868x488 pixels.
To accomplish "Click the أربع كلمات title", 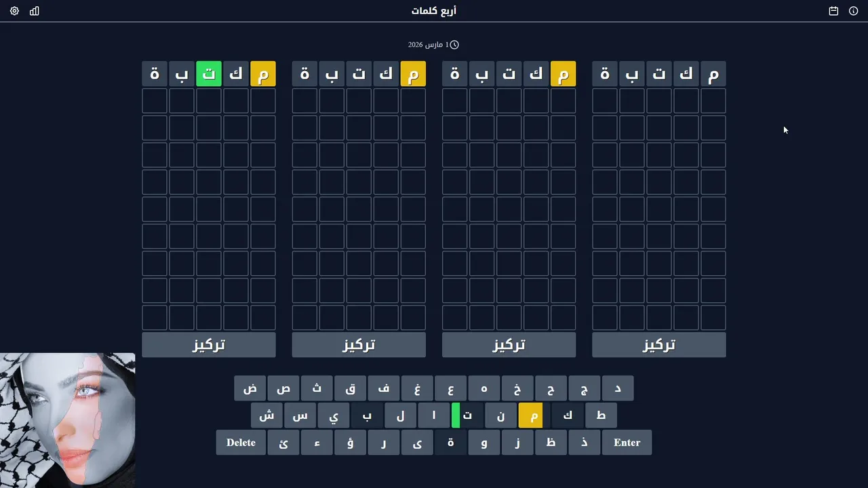I will [x=434, y=11].
